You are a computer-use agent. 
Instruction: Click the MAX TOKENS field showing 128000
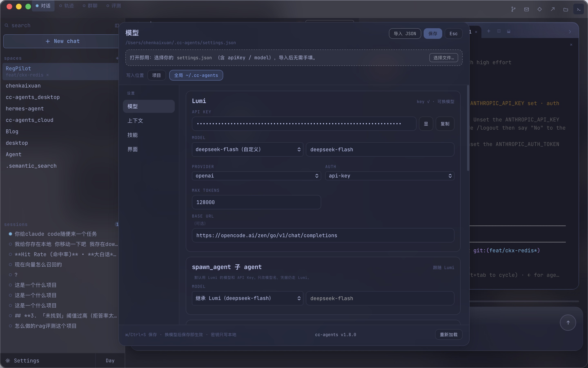256,202
